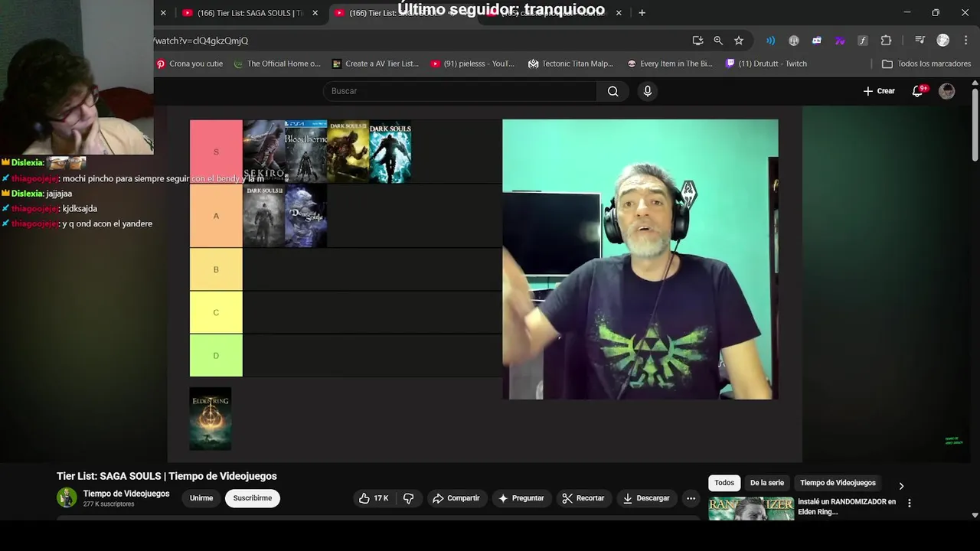Open the (91) pielesss YouTube bookmark

(472, 64)
